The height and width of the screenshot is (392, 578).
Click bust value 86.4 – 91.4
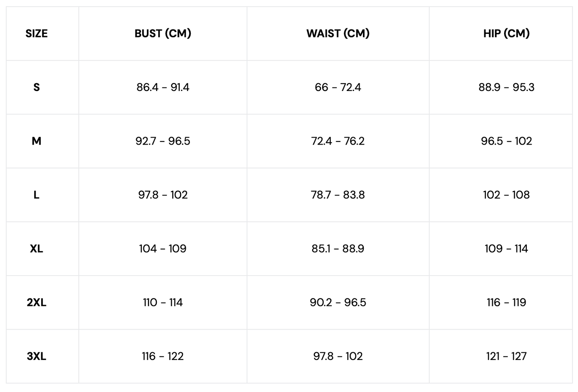click(163, 87)
